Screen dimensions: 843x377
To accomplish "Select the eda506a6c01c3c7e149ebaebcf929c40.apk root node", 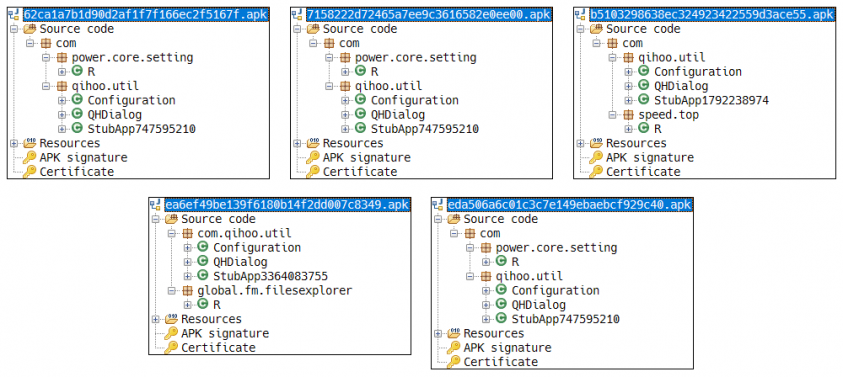I will click(x=569, y=204).
